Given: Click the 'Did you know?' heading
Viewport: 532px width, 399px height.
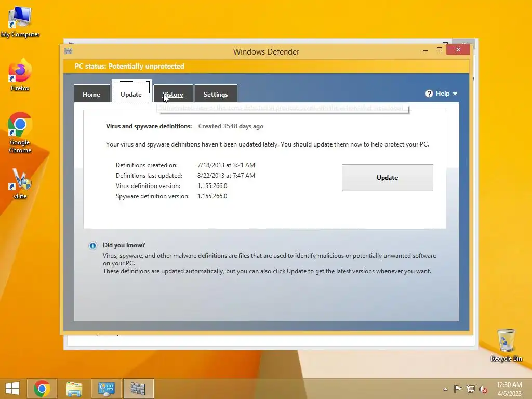Looking at the screenshot, I should tap(124, 245).
